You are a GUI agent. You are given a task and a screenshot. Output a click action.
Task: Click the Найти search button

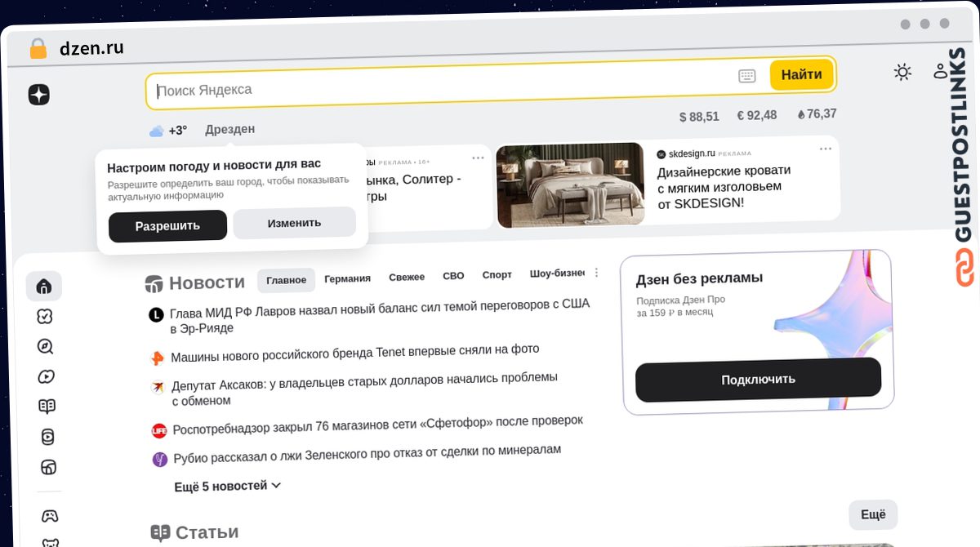pos(801,74)
